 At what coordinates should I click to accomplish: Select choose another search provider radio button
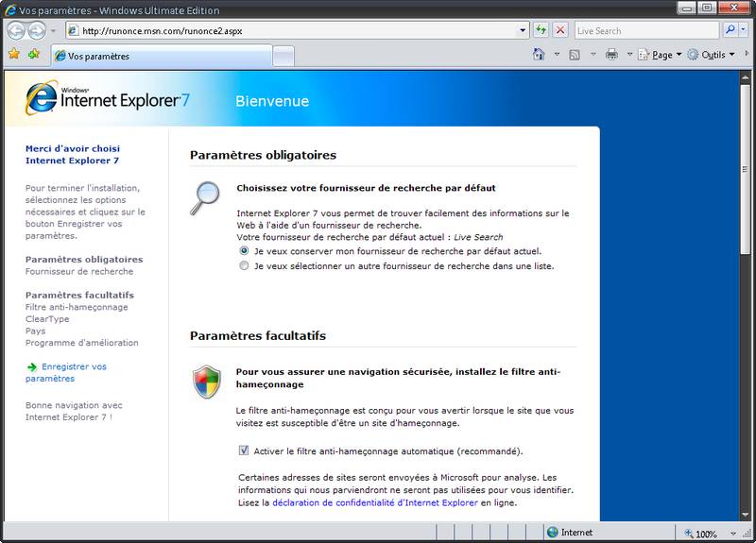click(244, 266)
